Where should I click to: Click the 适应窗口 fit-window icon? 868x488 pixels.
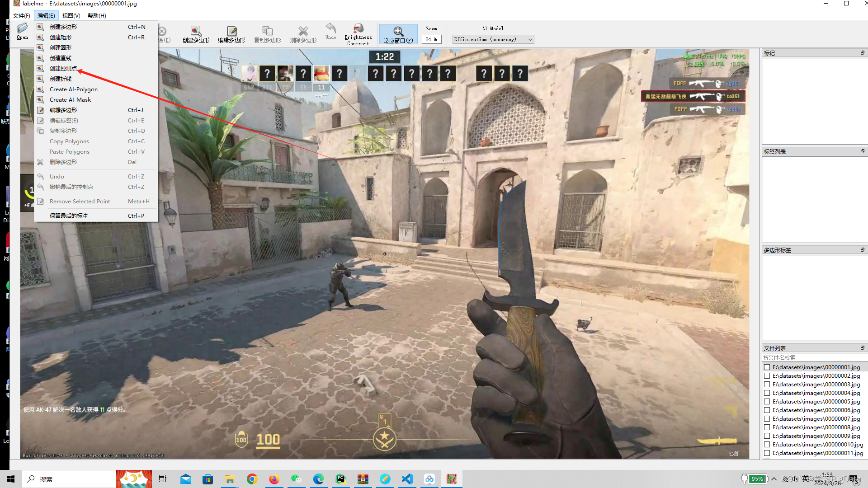click(398, 34)
